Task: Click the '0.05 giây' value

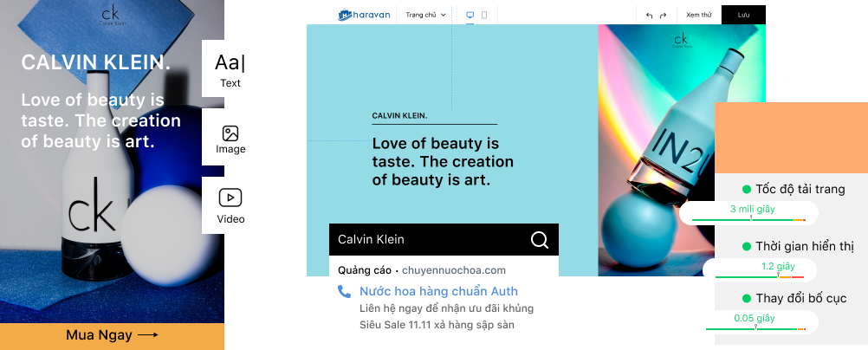Action: pos(754,319)
